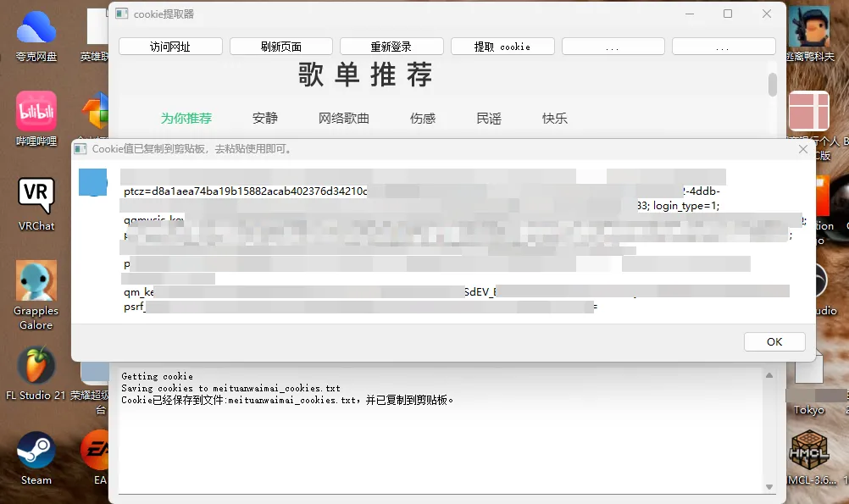Confirm the Cookie dialog with OK
This screenshot has height=504, width=849.
point(774,341)
